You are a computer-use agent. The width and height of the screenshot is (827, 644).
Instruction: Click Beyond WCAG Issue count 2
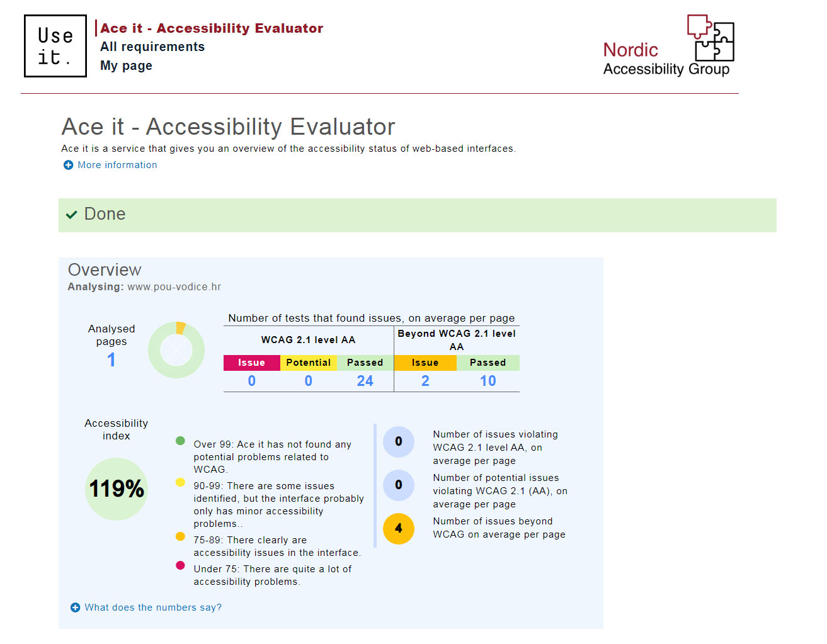click(x=425, y=381)
